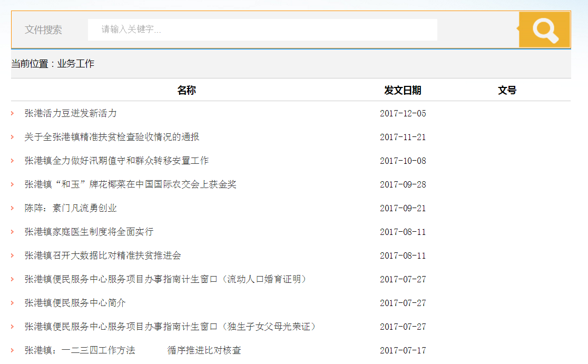This screenshot has width=588, height=364.
Task: Click arrow bullet beside 陈阵：素门凡流勇创业
Action: pyautogui.click(x=12, y=208)
